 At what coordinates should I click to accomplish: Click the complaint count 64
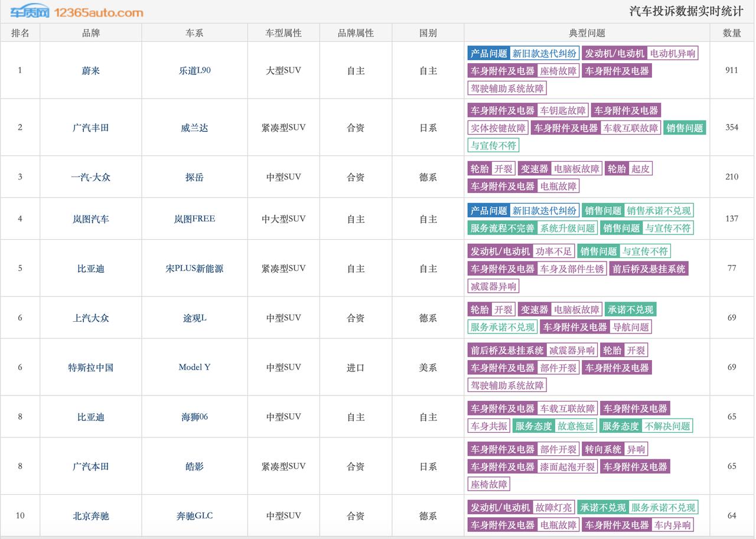coord(732,515)
